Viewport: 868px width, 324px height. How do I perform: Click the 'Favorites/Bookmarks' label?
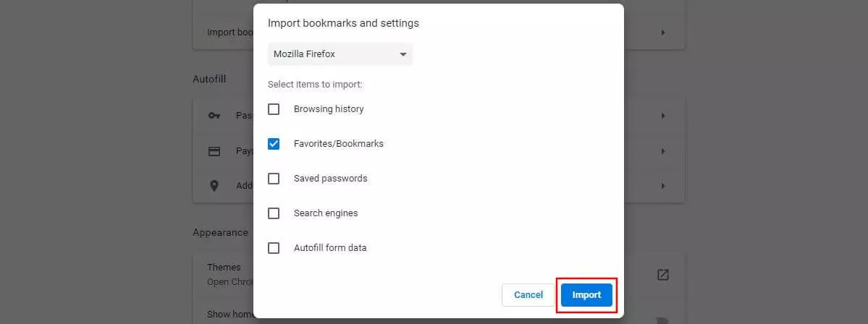coord(339,144)
